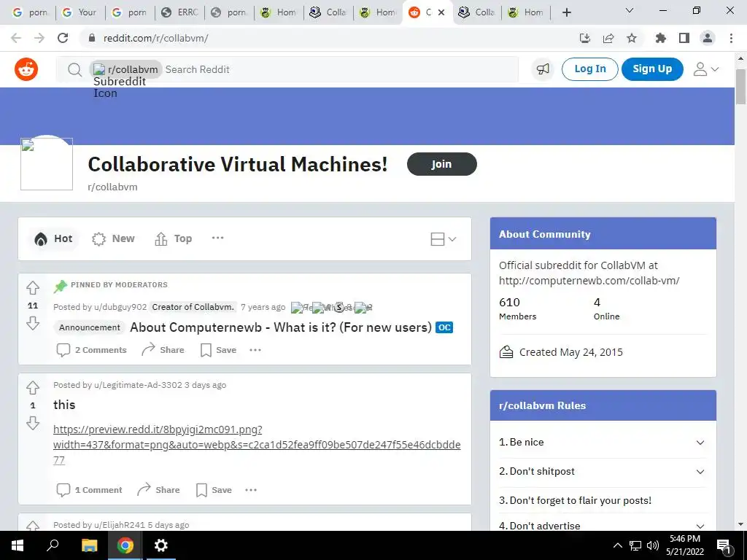Click the search magnifier icon in Reddit bar

click(74, 69)
